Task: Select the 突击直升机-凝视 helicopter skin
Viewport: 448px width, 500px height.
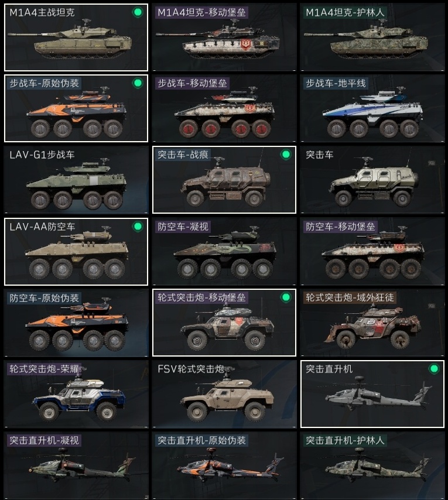Action: pos(76,465)
